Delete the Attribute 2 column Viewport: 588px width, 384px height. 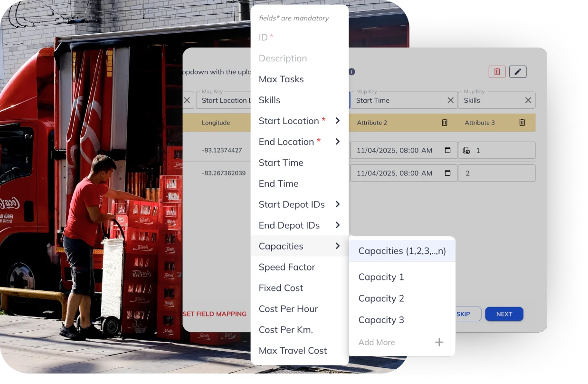[x=445, y=123]
